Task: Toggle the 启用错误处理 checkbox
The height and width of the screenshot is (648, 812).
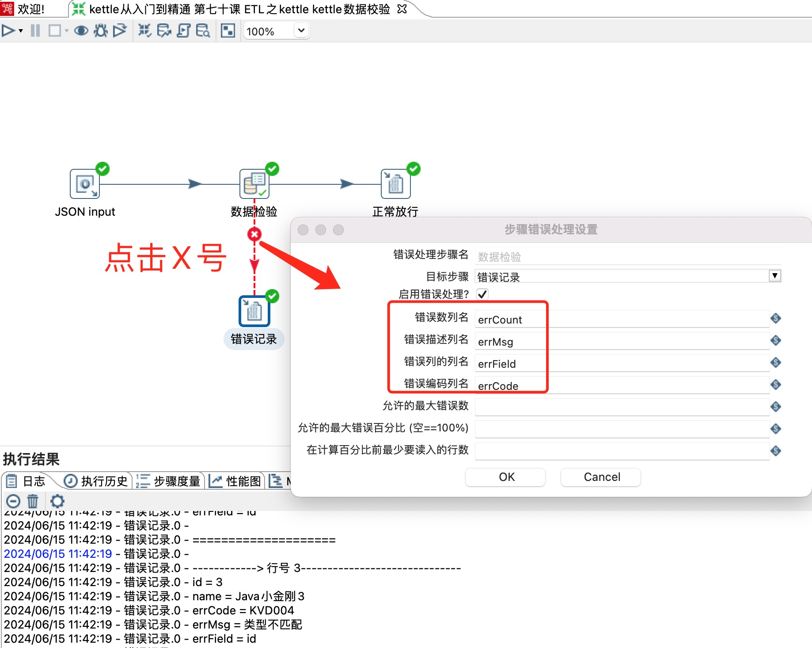Action: (x=482, y=294)
